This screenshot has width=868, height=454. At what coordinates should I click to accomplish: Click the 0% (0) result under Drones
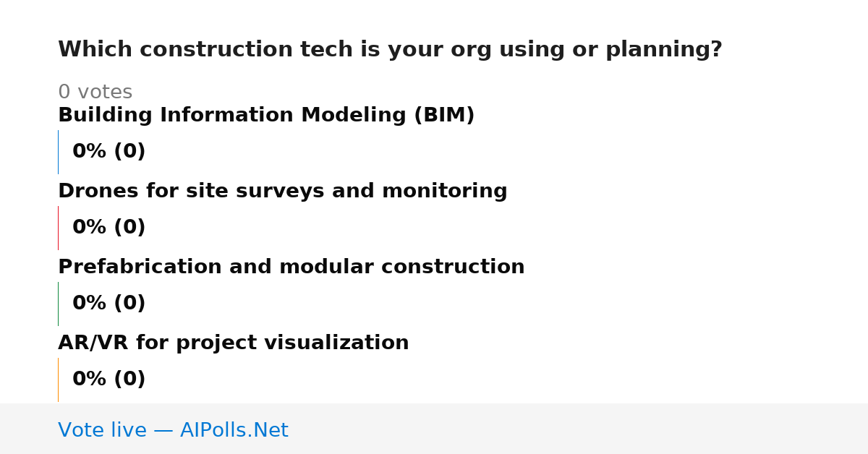click(x=109, y=228)
